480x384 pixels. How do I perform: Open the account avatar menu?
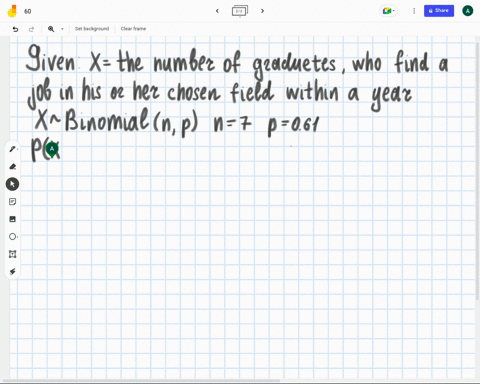point(468,11)
